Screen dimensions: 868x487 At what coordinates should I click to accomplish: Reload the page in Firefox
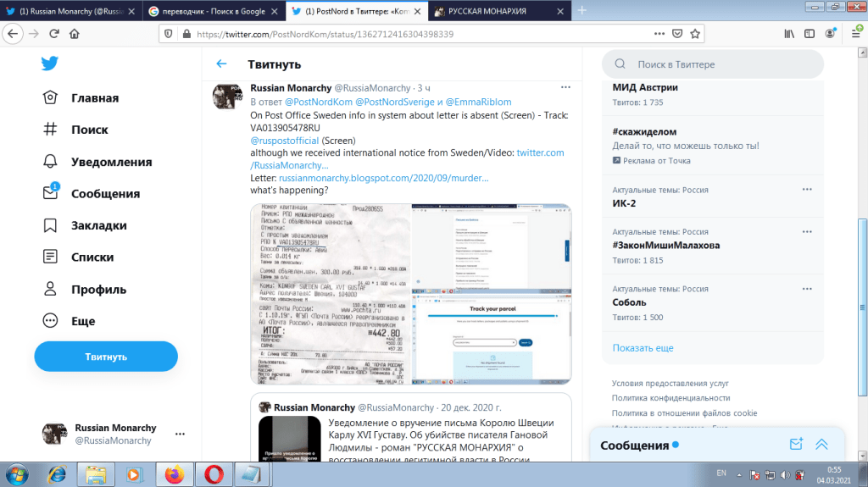click(x=54, y=34)
